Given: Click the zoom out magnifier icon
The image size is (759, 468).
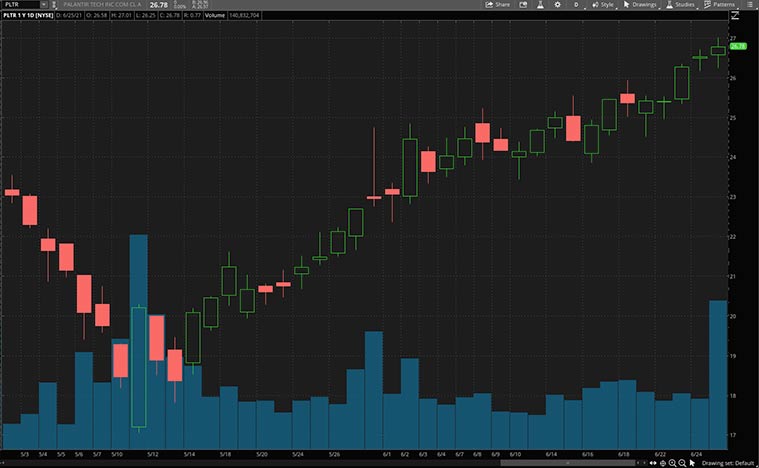Looking at the screenshot, I should [x=682, y=463].
